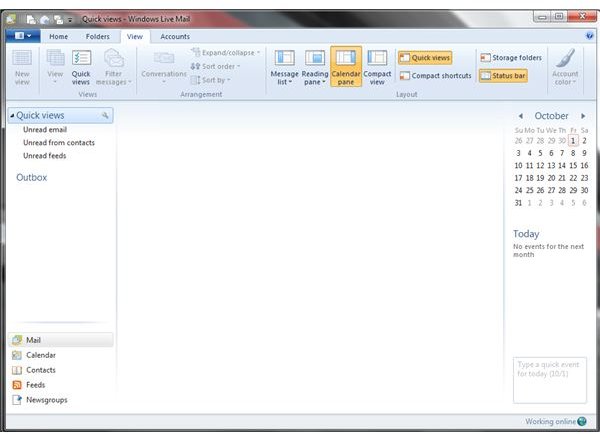Switch to Compact view
Viewport: 600px width, 434px height.
(x=377, y=67)
